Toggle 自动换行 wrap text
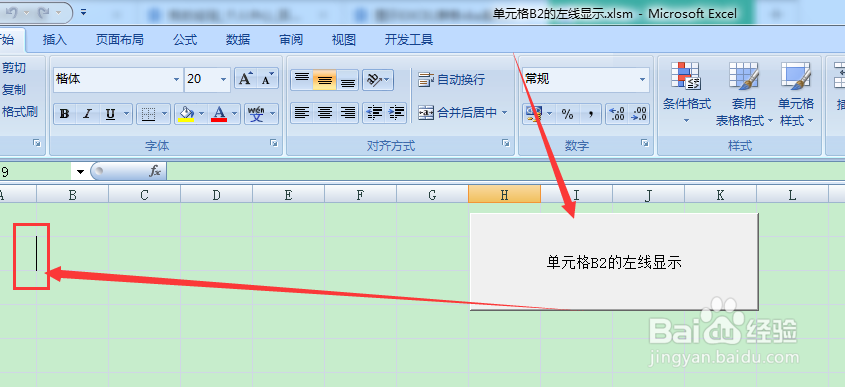This screenshot has width=845, height=387. click(x=451, y=80)
